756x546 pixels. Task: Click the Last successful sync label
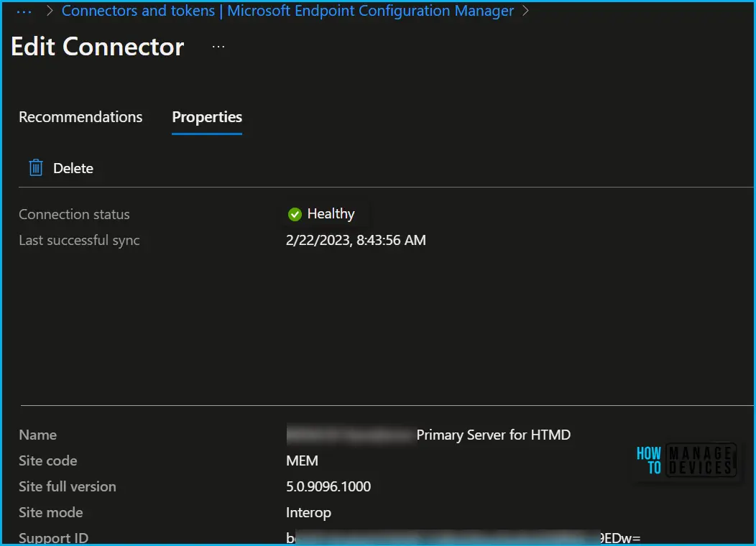click(x=79, y=240)
